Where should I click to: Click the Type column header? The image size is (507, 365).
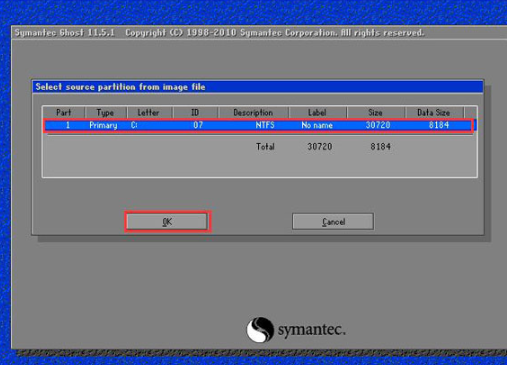[105, 112]
